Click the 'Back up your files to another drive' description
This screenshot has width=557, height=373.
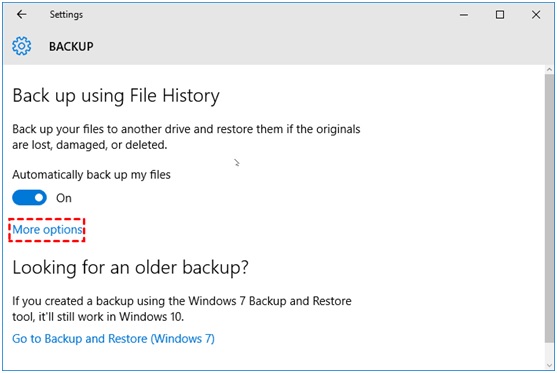pos(186,137)
